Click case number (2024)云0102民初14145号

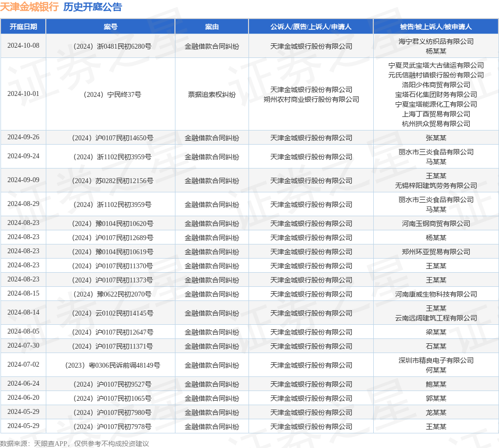click(x=113, y=314)
